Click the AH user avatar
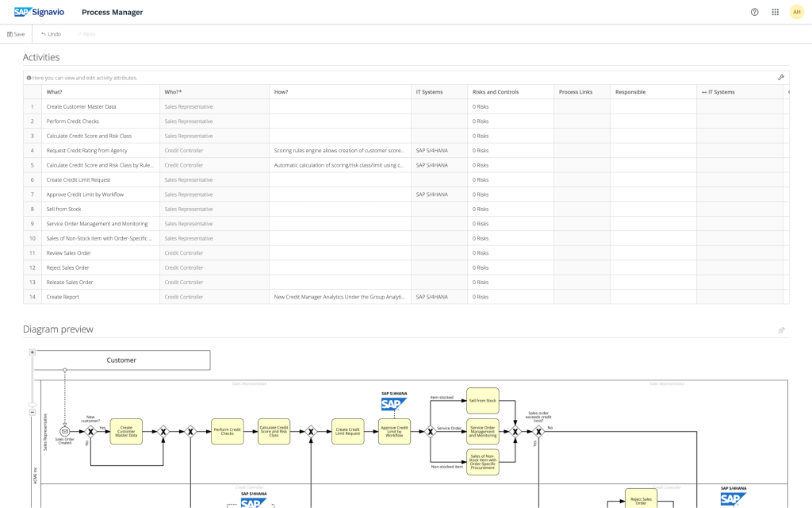 coord(797,12)
